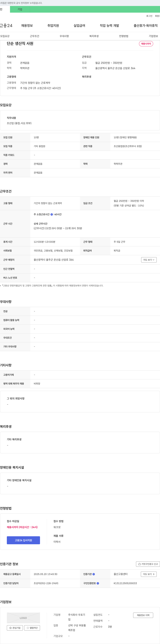Image resolution: width=160 pixels, height=644 pixels.
Task: Add company as 관심기업
Action: click(x=15, y=628)
